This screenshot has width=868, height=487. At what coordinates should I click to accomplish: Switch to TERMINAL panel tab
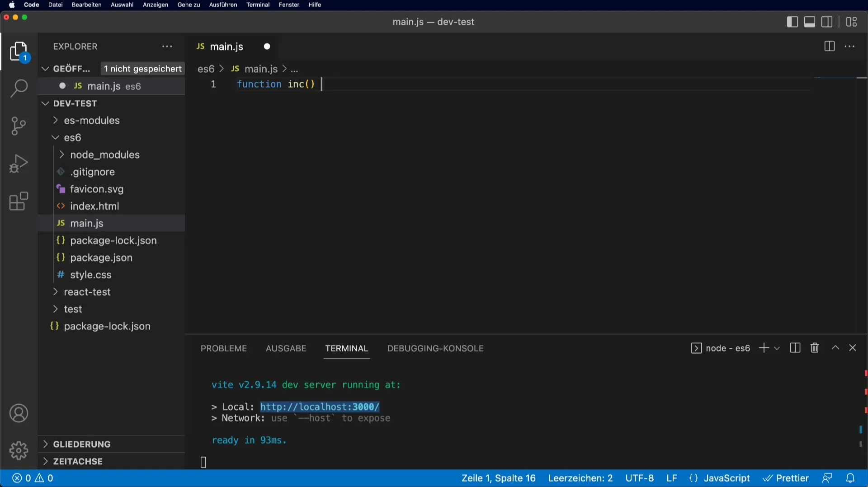pos(347,348)
